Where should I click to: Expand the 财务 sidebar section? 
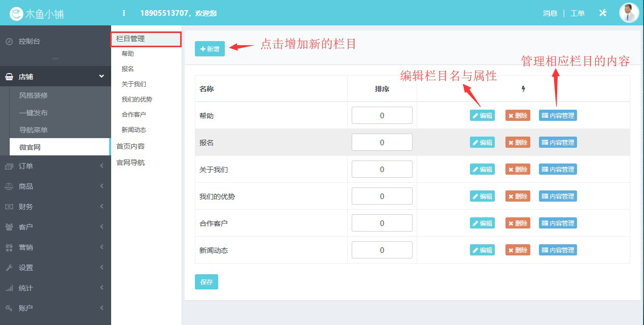(100, 207)
